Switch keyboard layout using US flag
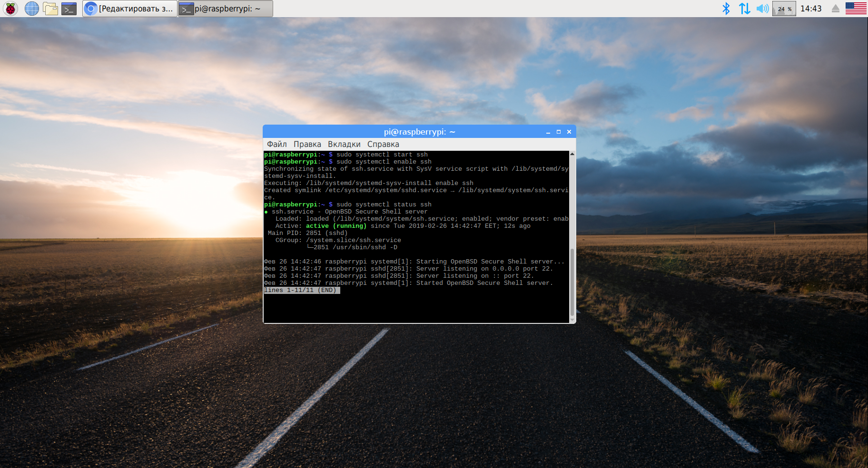This screenshot has width=868, height=468. [x=856, y=9]
